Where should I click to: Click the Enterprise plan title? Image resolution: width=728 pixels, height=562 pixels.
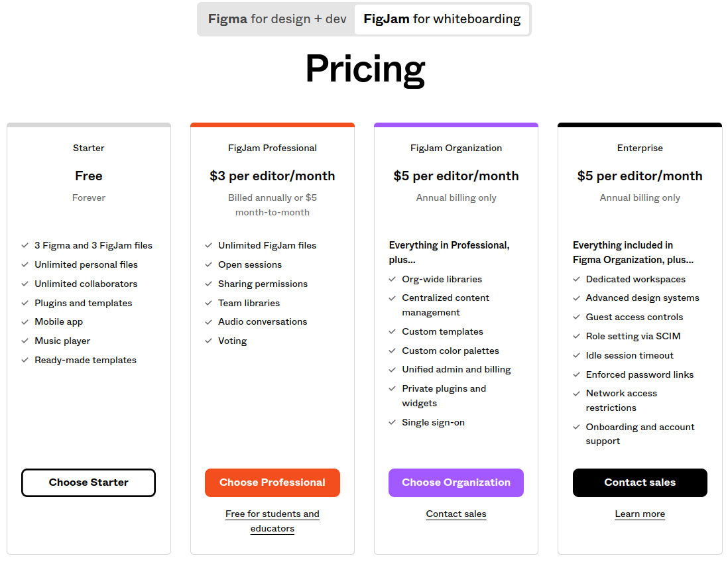pyautogui.click(x=640, y=148)
